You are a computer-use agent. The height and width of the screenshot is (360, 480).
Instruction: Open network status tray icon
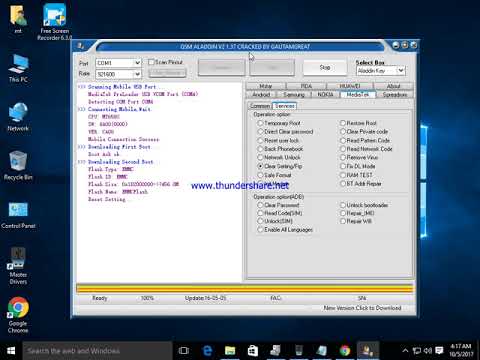tap(417, 350)
